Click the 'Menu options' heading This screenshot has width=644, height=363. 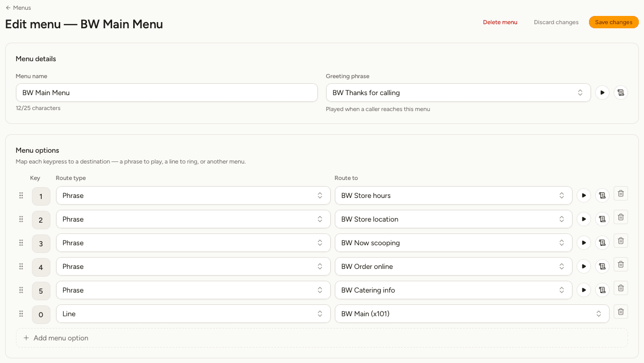pyautogui.click(x=38, y=150)
